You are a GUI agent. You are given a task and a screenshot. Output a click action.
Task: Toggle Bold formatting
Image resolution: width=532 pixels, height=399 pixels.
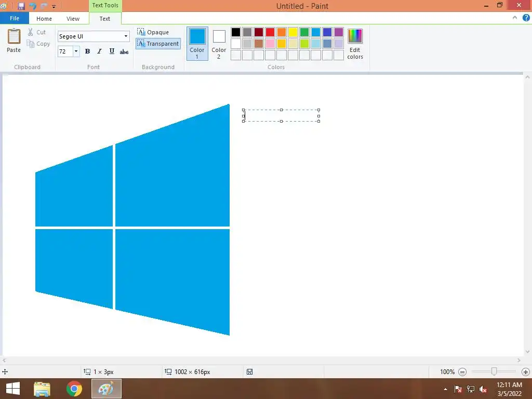coord(87,51)
